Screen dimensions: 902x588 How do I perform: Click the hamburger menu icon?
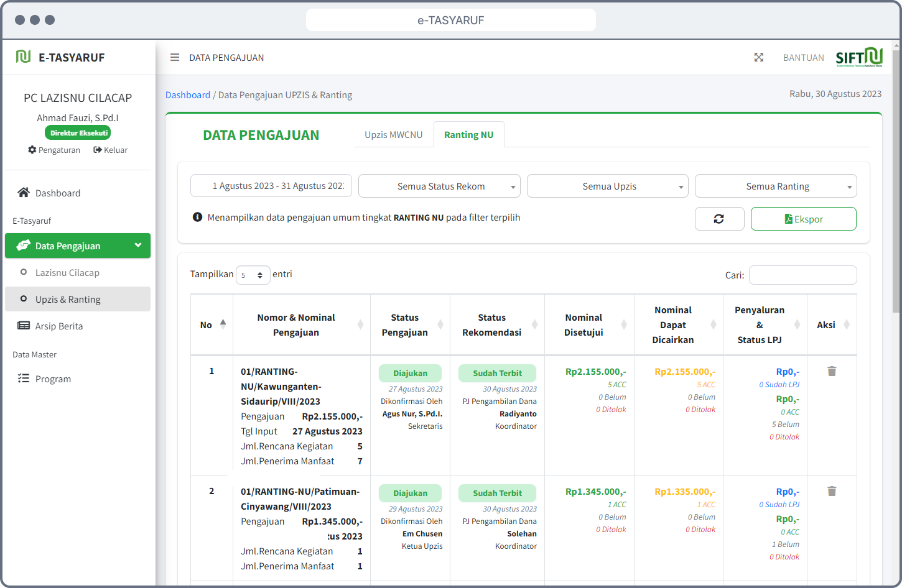[175, 57]
